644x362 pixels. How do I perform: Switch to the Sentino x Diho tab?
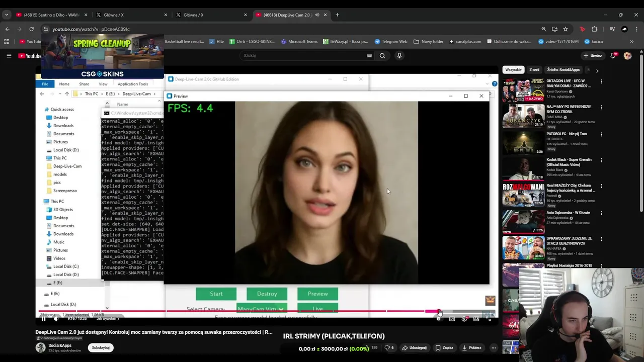click(51, 15)
